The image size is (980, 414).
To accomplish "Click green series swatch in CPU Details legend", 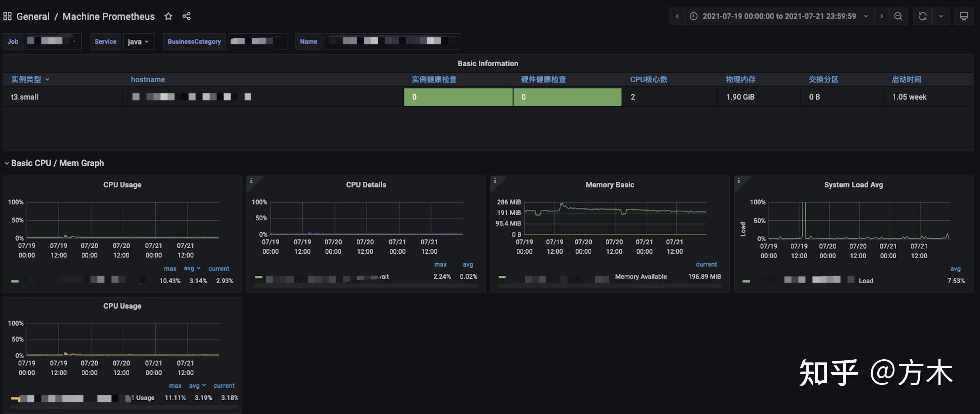I will coord(259,277).
